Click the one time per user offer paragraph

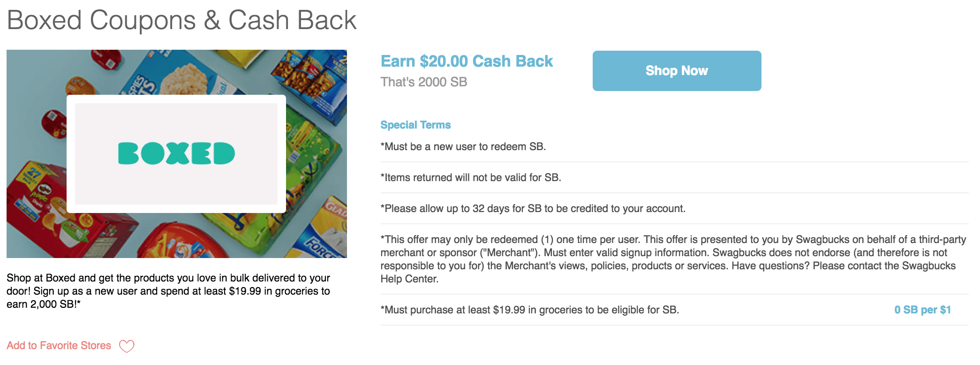tap(673, 259)
